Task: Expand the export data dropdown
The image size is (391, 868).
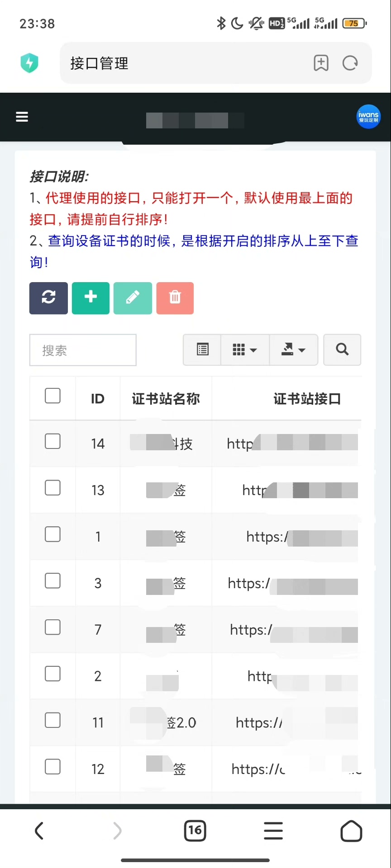Action: 293,349
